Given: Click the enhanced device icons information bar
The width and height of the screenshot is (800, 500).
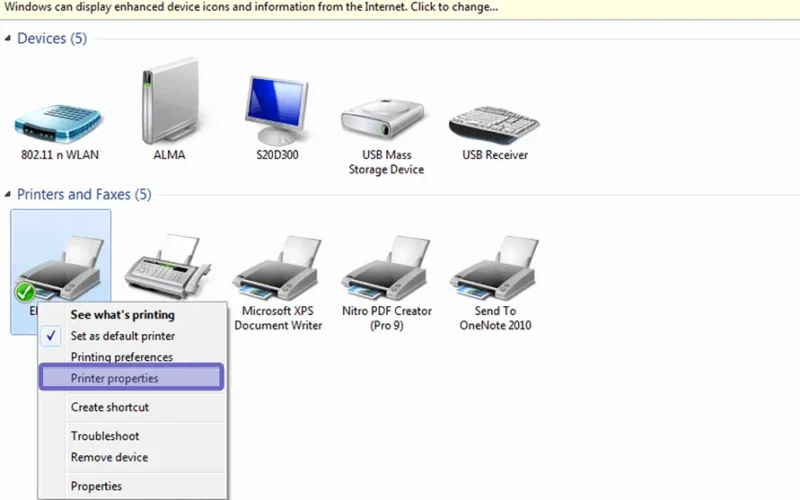Looking at the screenshot, I should pyautogui.click(x=400, y=9).
